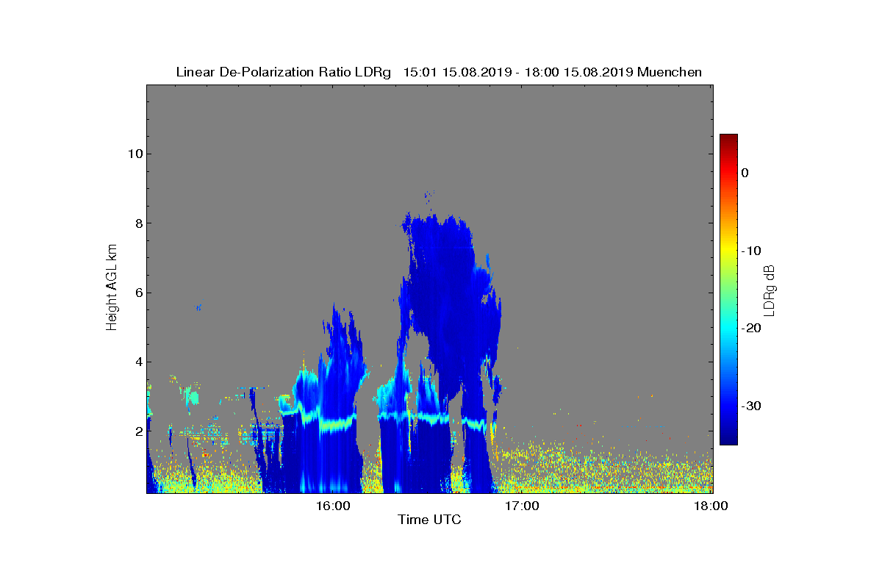This screenshot has height=588, width=882.
Task: Click the 'Time UTC' axis label
Action: (x=430, y=520)
